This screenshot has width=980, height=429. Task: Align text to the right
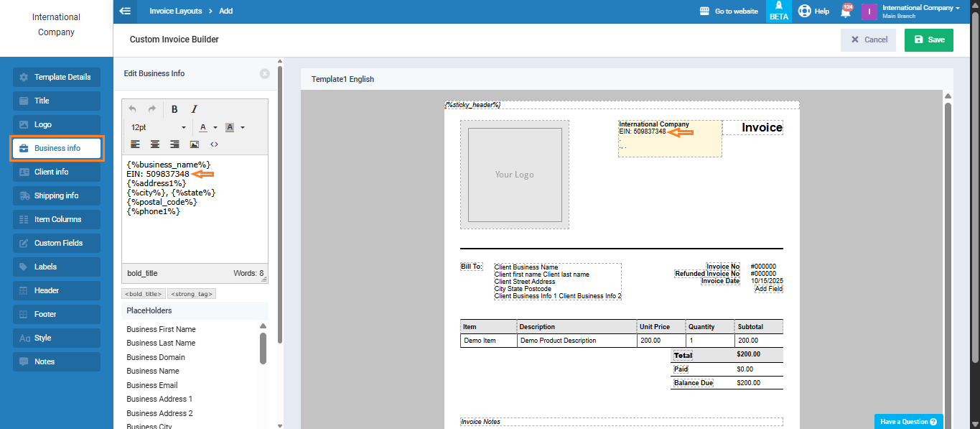pyautogui.click(x=174, y=144)
